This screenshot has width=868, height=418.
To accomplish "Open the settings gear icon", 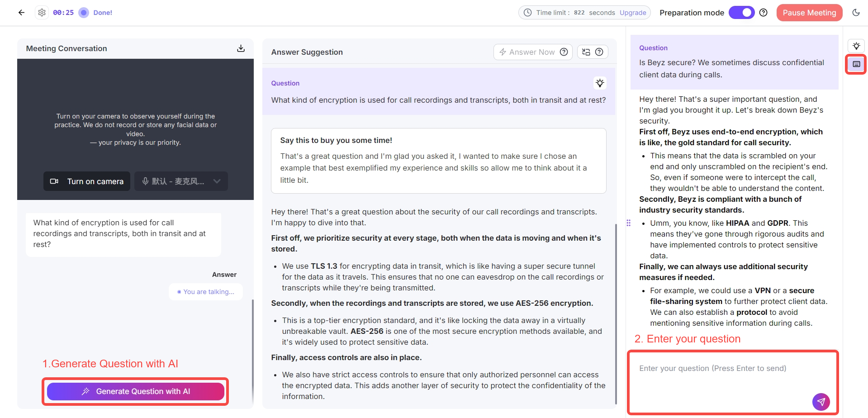I will point(42,13).
